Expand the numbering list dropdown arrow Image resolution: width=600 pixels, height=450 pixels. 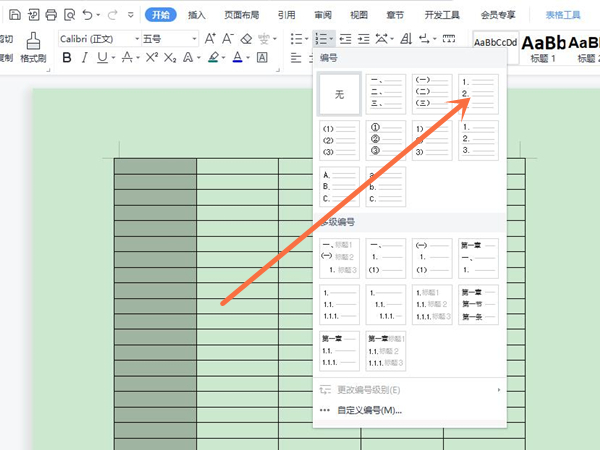point(330,38)
